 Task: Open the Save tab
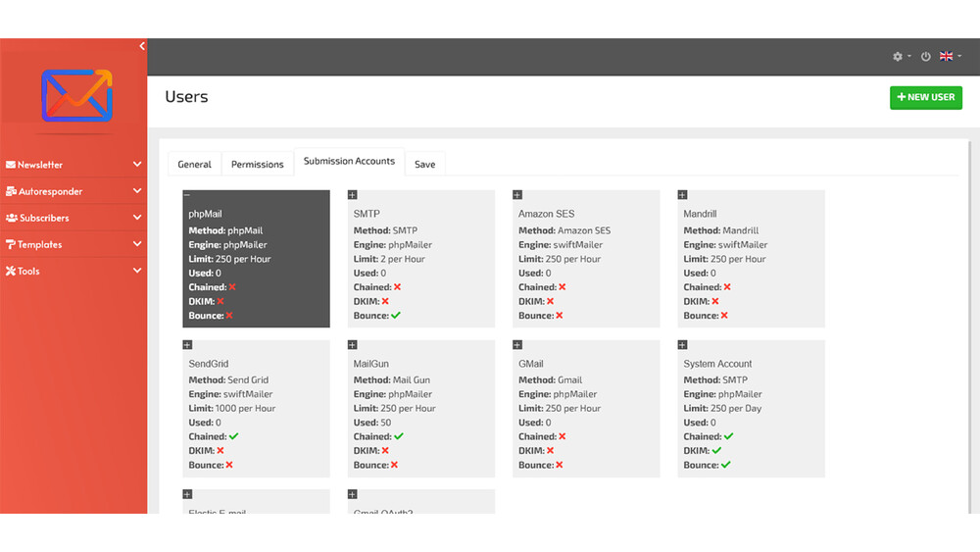425,165
